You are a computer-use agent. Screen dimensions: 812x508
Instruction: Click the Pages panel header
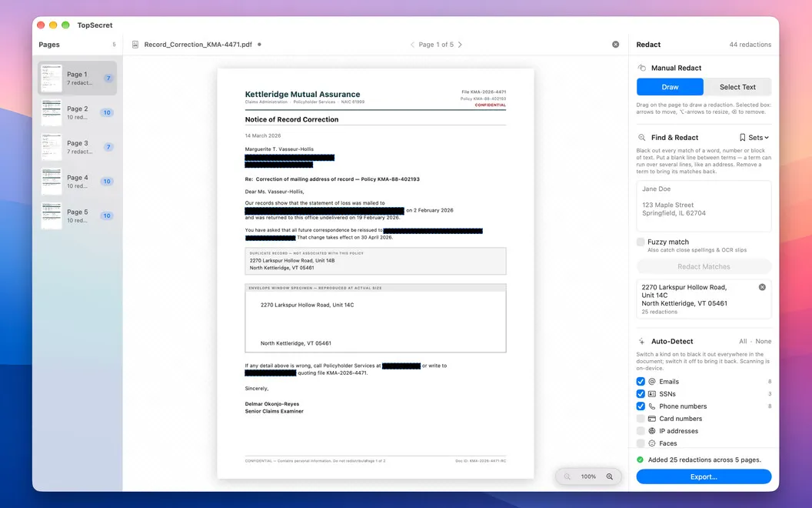49,45
